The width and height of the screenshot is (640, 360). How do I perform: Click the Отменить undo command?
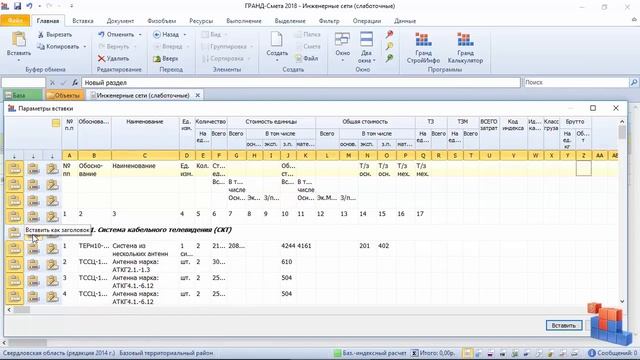pyautogui.click(x=116, y=35)
